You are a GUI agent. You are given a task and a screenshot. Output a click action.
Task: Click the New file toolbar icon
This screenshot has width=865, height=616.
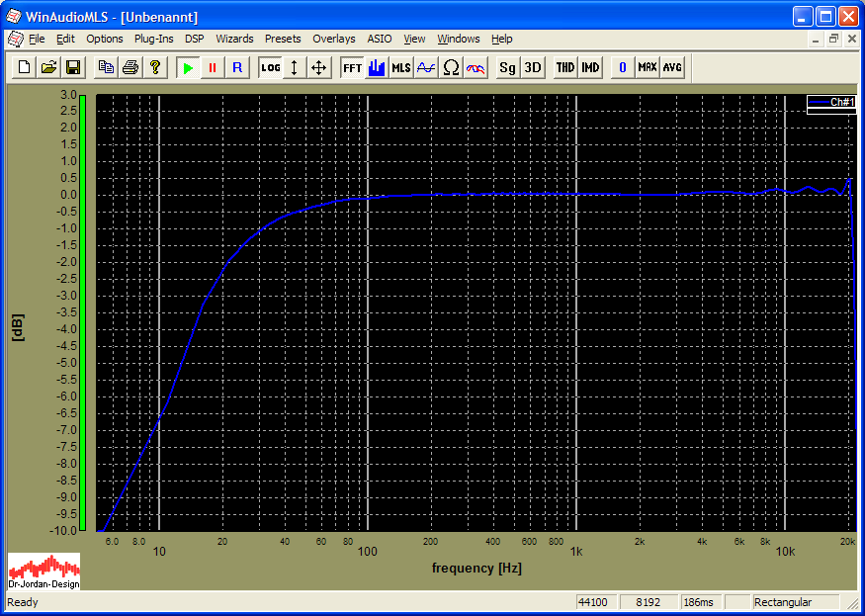[x=24, y=67]
